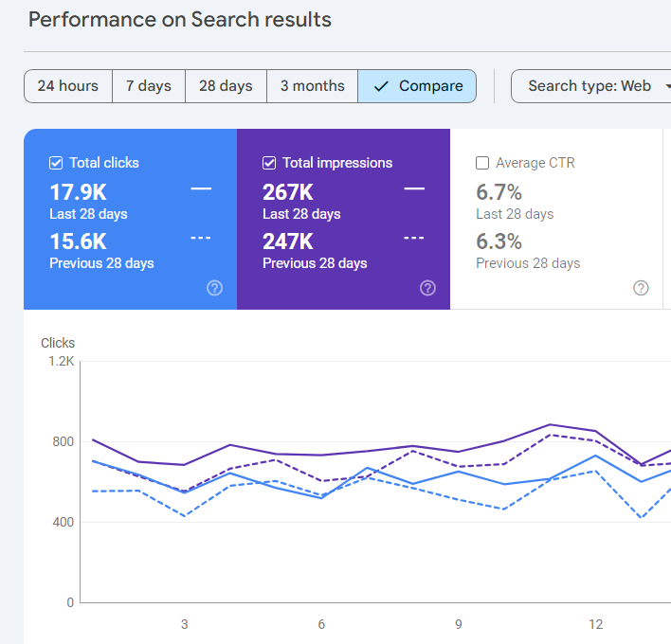The image size is (671, 644).
Task: Switch to the 24 hours range
Action: (x=68, y=86)
